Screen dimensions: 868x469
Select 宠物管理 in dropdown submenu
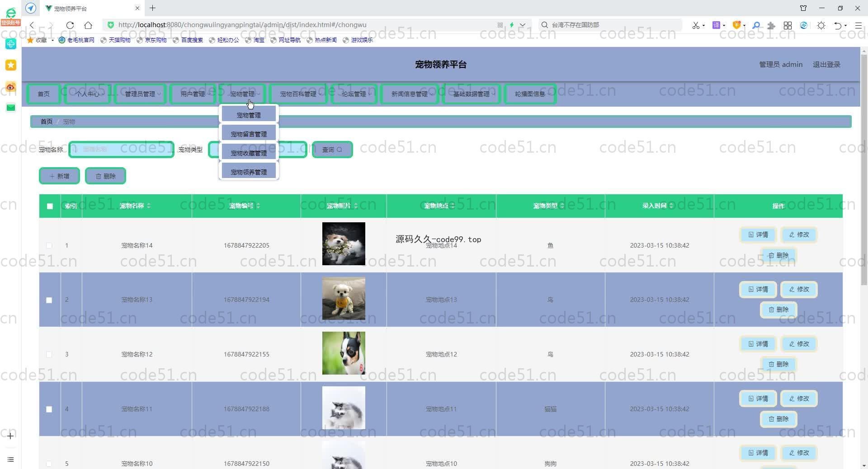click(249, 115)
